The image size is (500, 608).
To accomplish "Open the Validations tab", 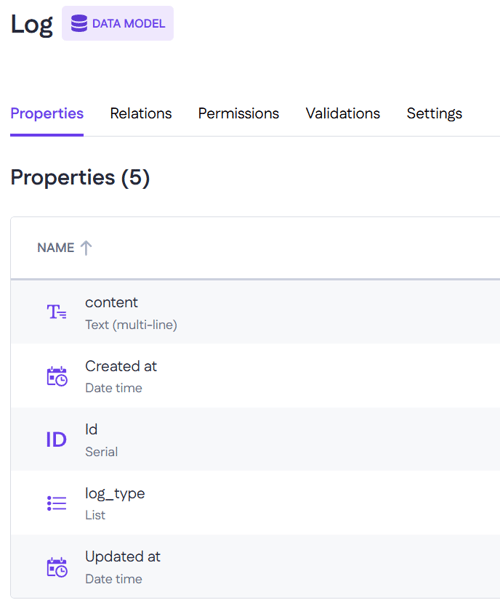I will point(343,113).
